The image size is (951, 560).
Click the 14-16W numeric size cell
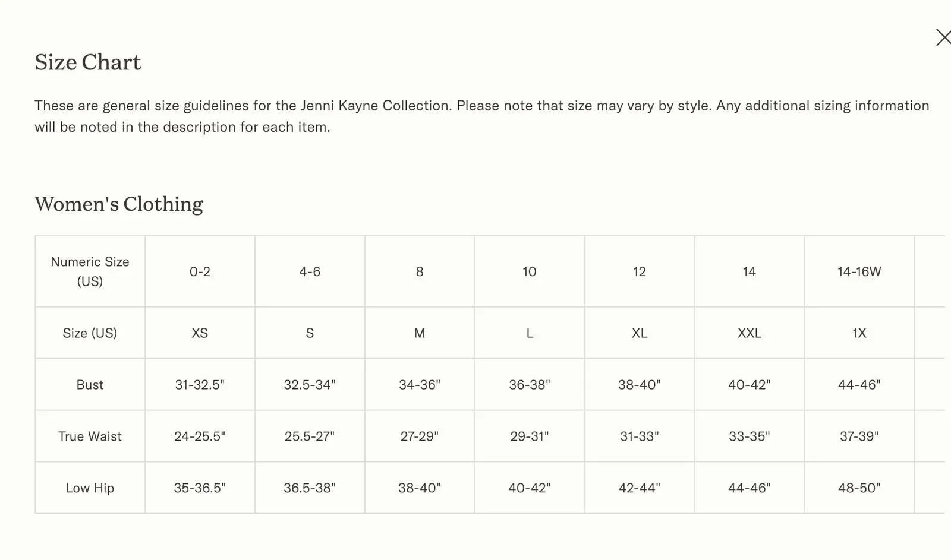tap(859, 271)
